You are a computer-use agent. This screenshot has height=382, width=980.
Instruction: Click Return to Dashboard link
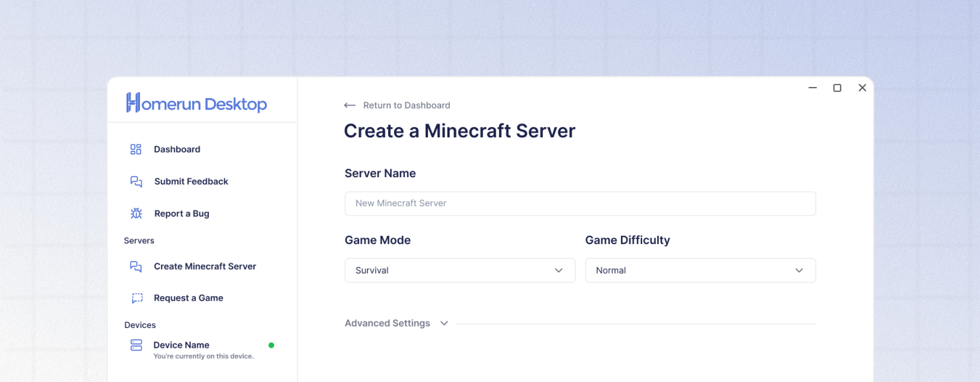(406, 106)
